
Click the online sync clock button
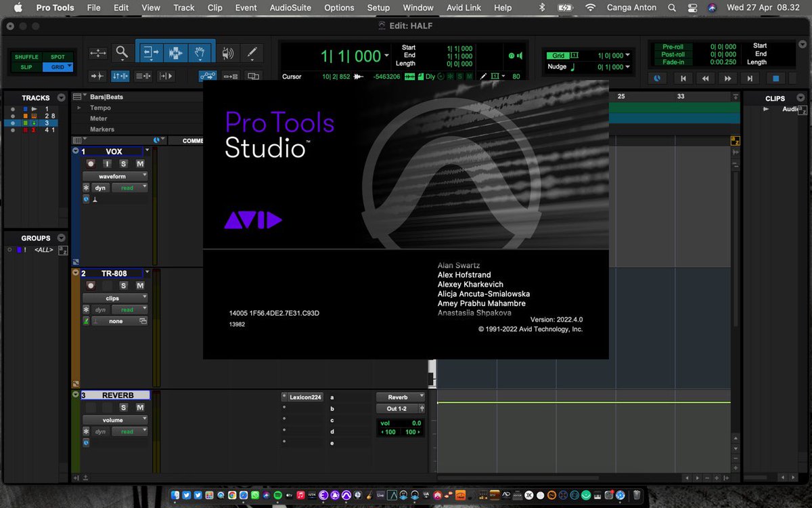[x=657, y=79]
